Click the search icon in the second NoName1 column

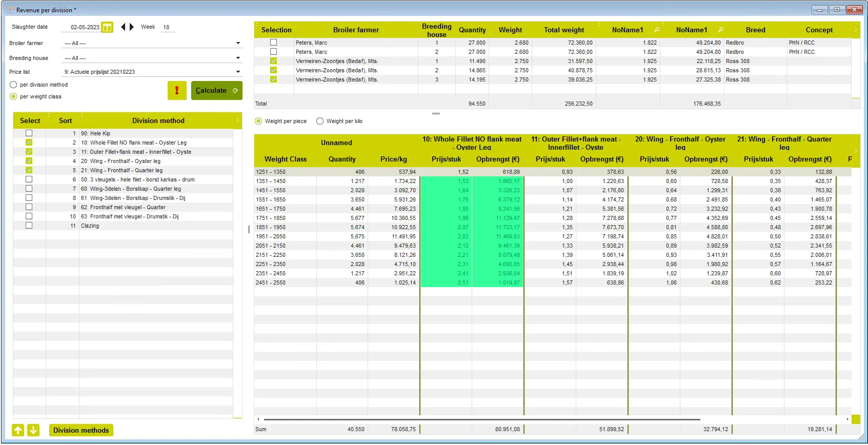[x=721, y=30]
